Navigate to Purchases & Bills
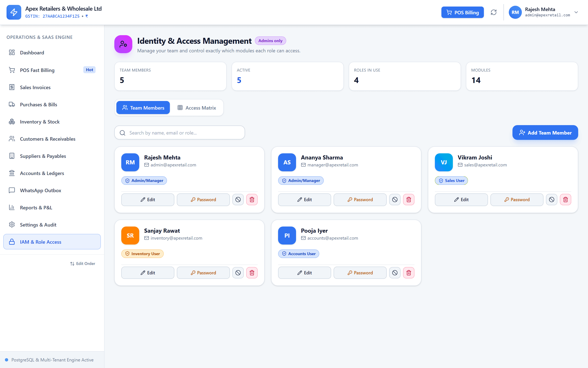The height and width of the screenshot is (368, 588). [52, 104]
